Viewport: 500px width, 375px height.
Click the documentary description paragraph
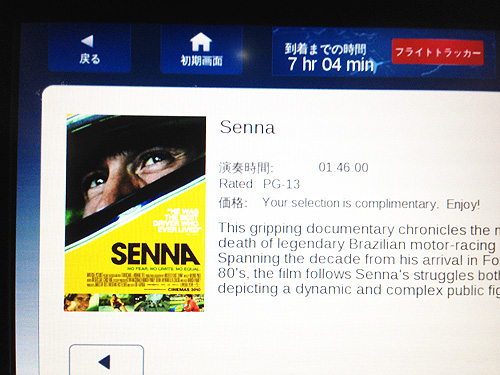[359, 259]
